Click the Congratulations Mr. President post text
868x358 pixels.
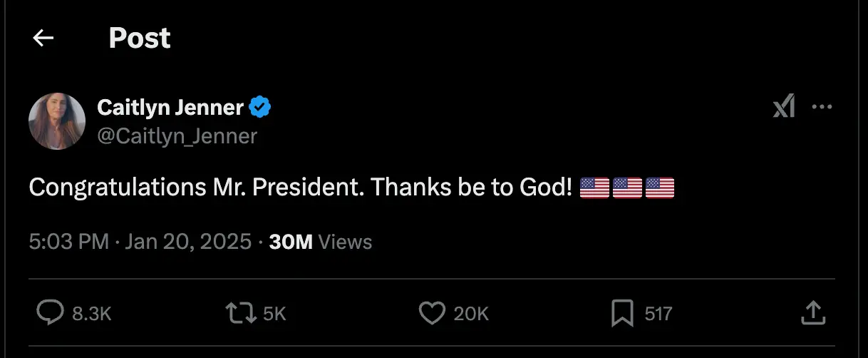pyautogui.click(x=299, y=188)
